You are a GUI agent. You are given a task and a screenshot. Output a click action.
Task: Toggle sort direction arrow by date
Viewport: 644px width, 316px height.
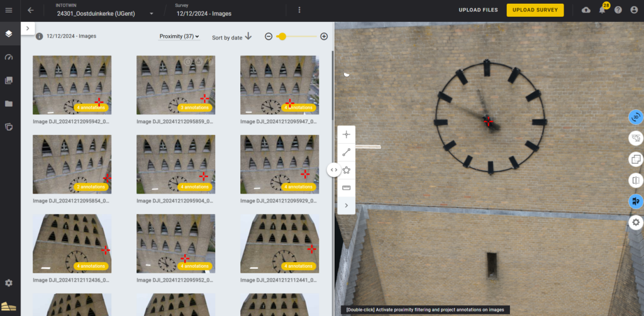coord(248,36)
